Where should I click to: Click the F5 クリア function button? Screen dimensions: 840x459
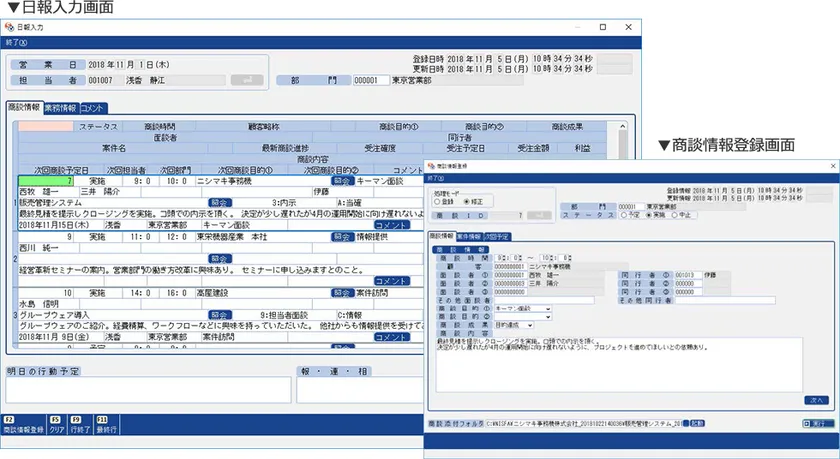[x=57, y=425]
